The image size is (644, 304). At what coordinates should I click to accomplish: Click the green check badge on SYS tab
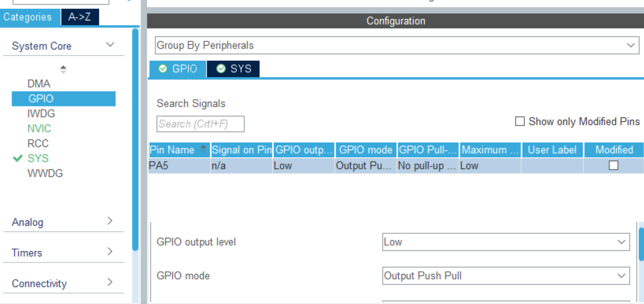click(x=221, y=68)
